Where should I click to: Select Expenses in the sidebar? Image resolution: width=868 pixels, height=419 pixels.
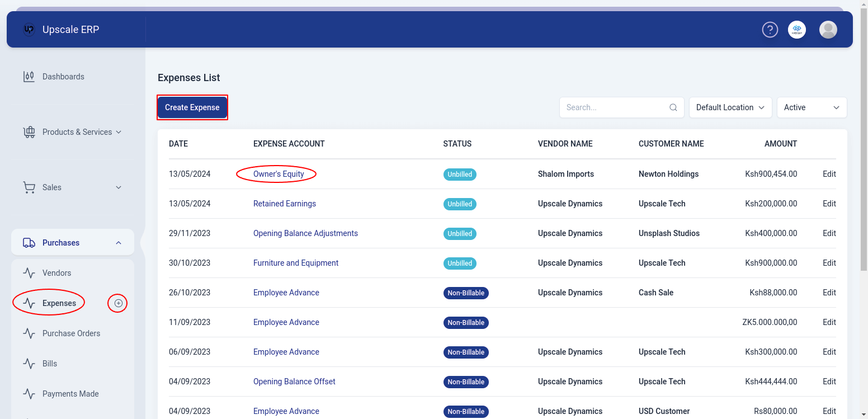59,302
